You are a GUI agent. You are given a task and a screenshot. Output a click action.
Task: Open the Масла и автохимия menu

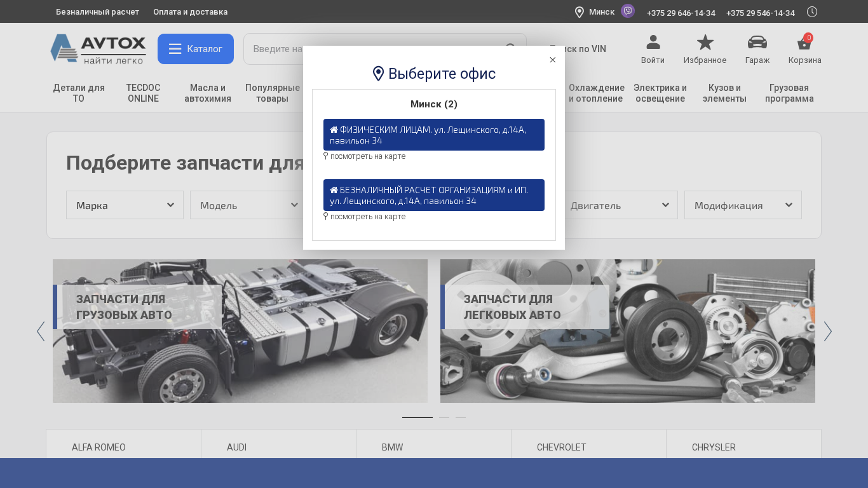tap(208, 93)
